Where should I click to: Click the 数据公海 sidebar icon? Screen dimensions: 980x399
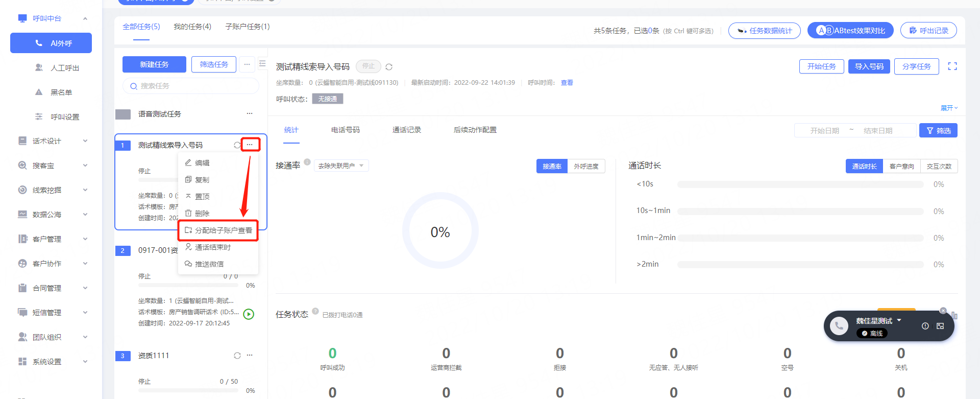[22, 214]
